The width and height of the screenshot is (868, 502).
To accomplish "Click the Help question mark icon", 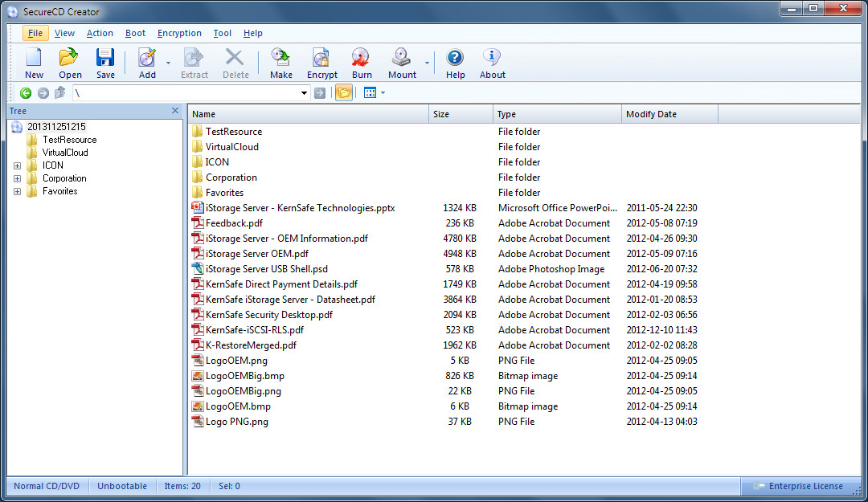I will [455, 57].
